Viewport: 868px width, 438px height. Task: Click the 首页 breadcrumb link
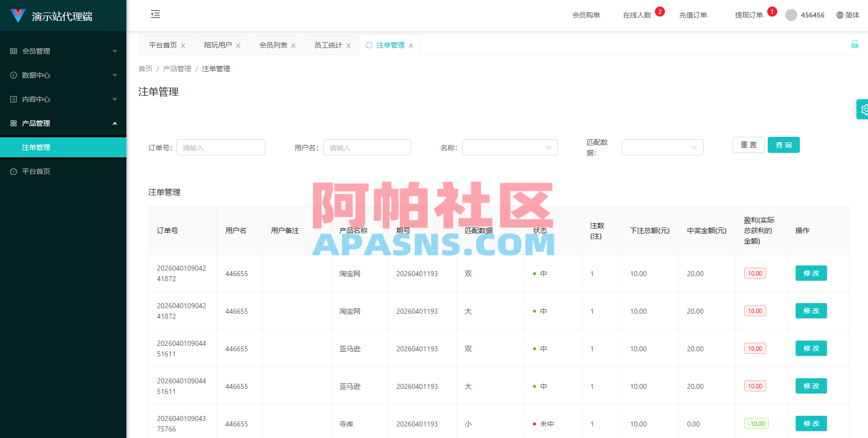(x=145, y=69)
